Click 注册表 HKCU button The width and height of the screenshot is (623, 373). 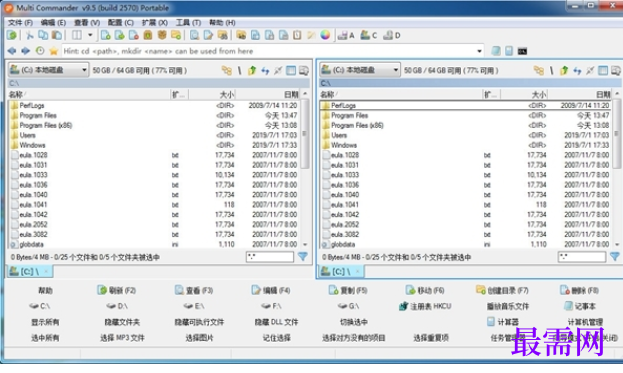(x=425, y=306)
